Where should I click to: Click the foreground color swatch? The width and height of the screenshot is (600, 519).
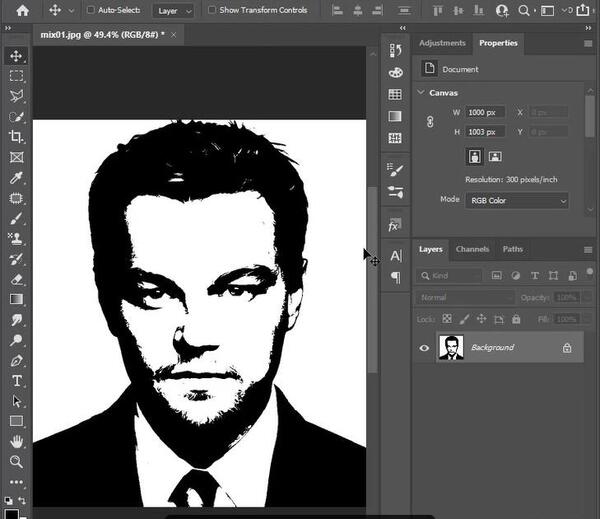pos(11,514)
